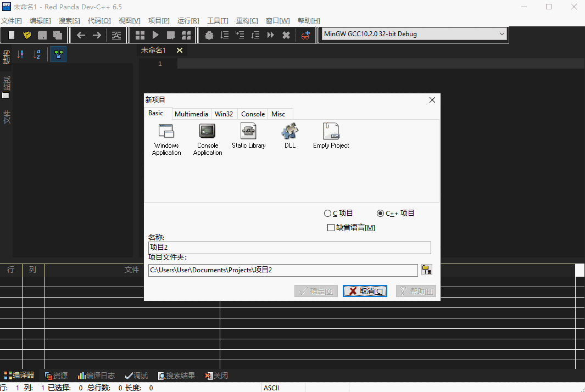Click the browse folder icon beside 项目文件夹

(427, 270)
